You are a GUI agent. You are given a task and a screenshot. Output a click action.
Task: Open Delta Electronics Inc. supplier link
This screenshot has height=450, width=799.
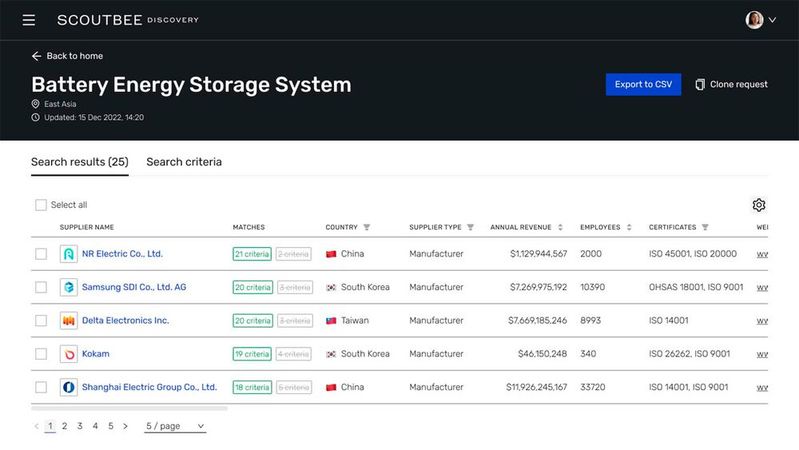(x=125, y=321)
